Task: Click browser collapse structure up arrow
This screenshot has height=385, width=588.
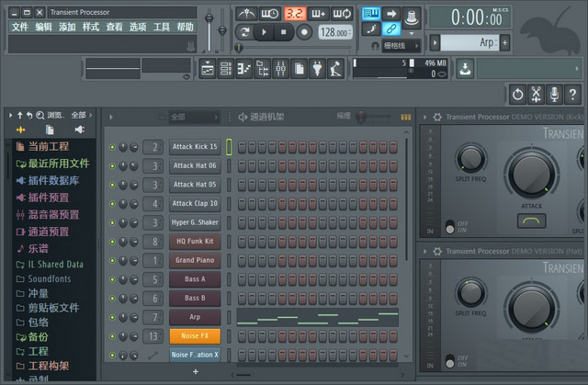Action: pyautogui.click(x=20, y=115)
